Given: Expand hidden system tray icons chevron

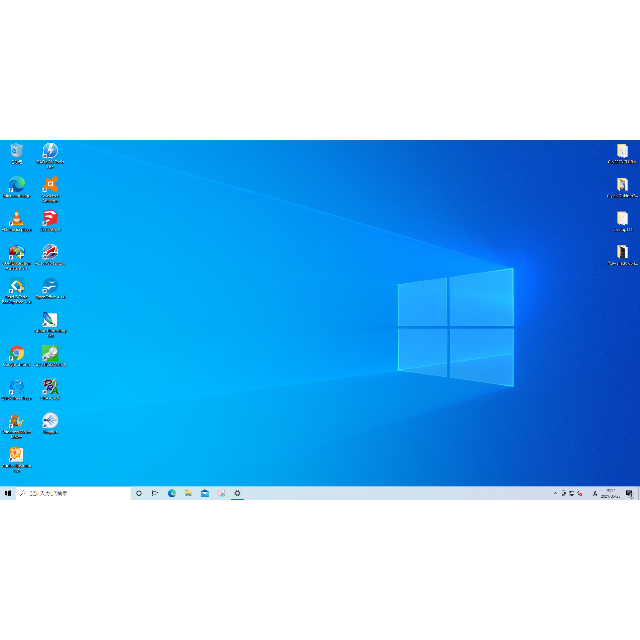Looking at the screenshot, I should pyautogui.click(x=556, y=493).
